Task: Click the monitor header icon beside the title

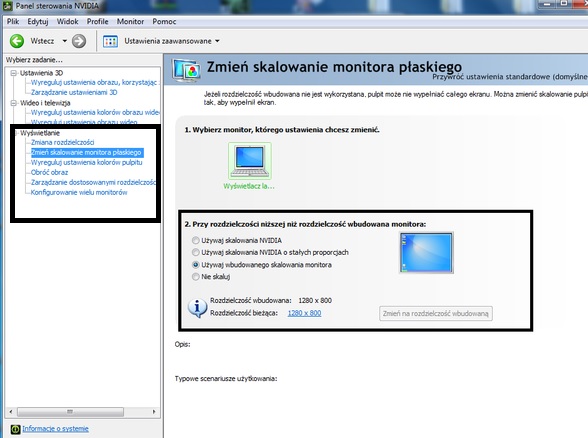Action: (186, 71)
